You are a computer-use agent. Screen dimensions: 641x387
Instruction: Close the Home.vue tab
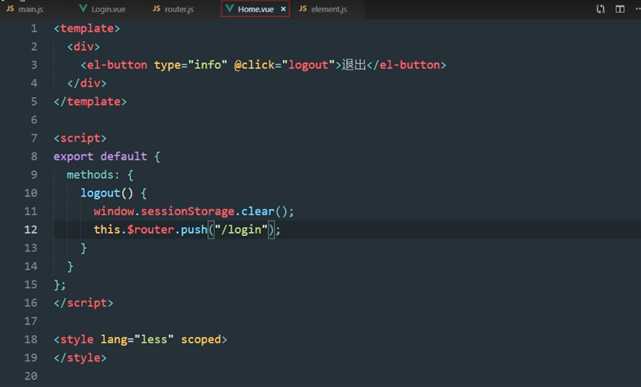[283, 9]
